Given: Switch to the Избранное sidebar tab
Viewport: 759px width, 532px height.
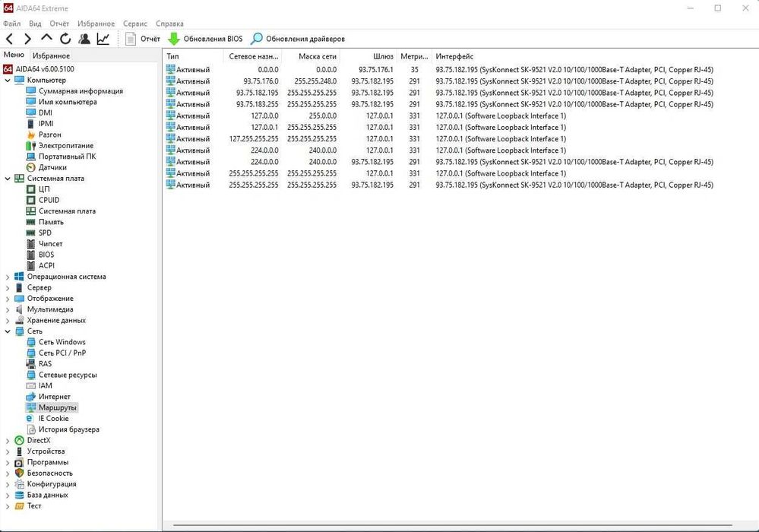Looking at the screenshot, I should [x=52, y=55].
